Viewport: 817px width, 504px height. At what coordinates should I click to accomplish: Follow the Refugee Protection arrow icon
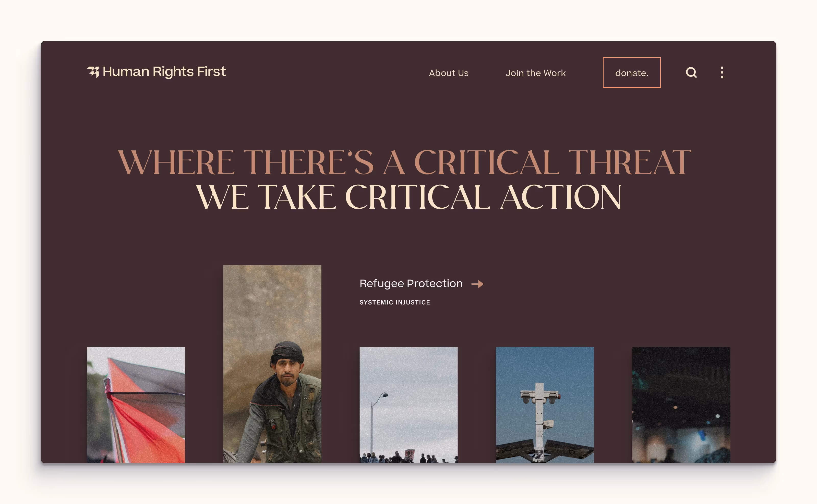(x=477, y=284)
